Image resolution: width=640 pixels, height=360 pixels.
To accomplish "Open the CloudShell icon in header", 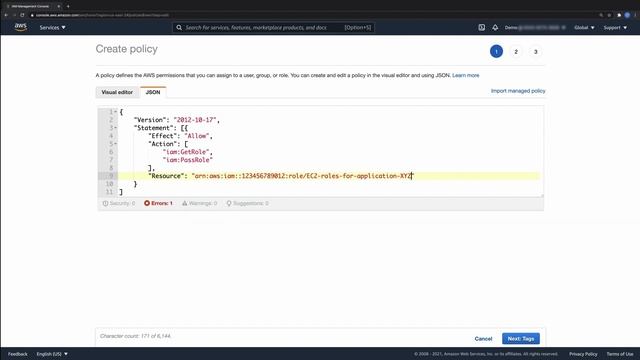I will [x=482, y=27].
